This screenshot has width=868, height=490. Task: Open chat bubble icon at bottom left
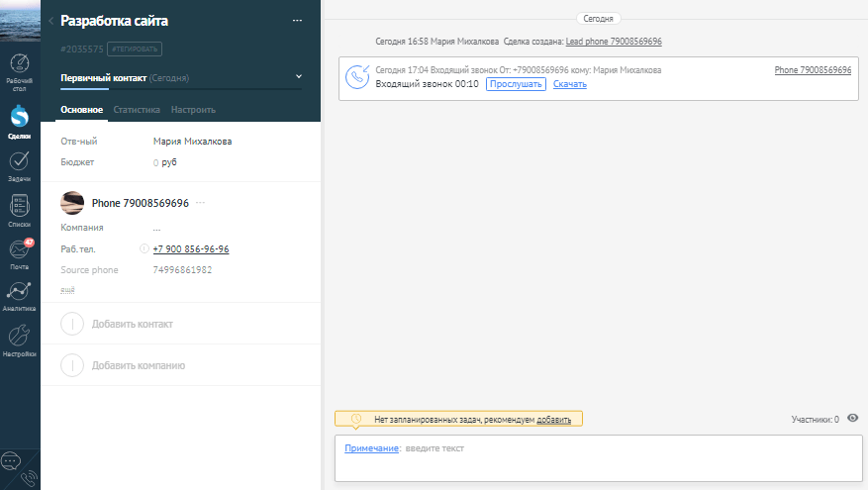pos(11,460)
